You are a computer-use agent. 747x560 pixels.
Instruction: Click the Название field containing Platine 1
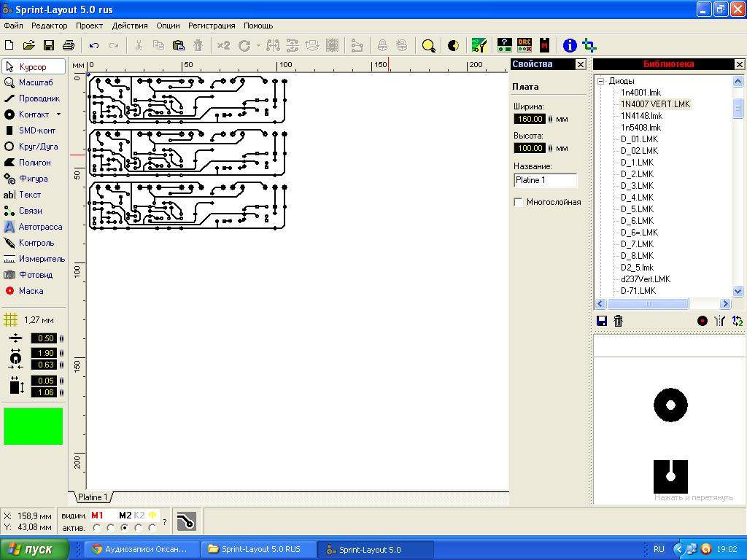(545, 180)
